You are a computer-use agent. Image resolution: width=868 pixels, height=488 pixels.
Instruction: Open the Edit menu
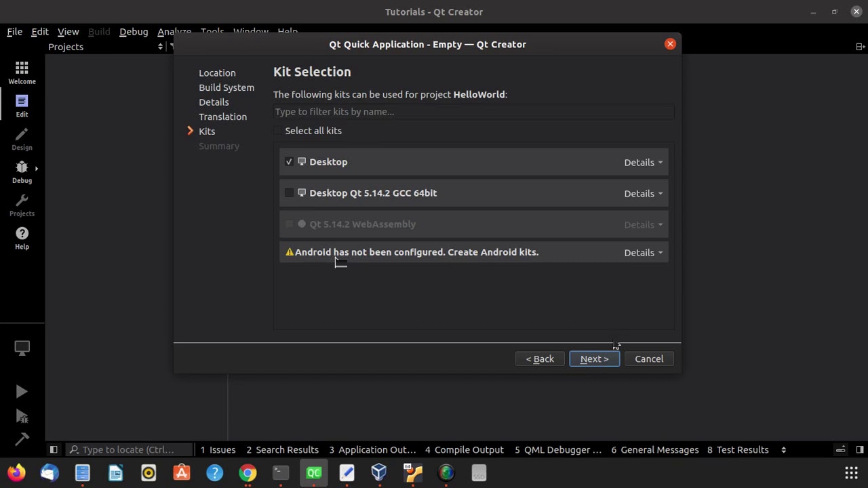(x=40, y=32)
